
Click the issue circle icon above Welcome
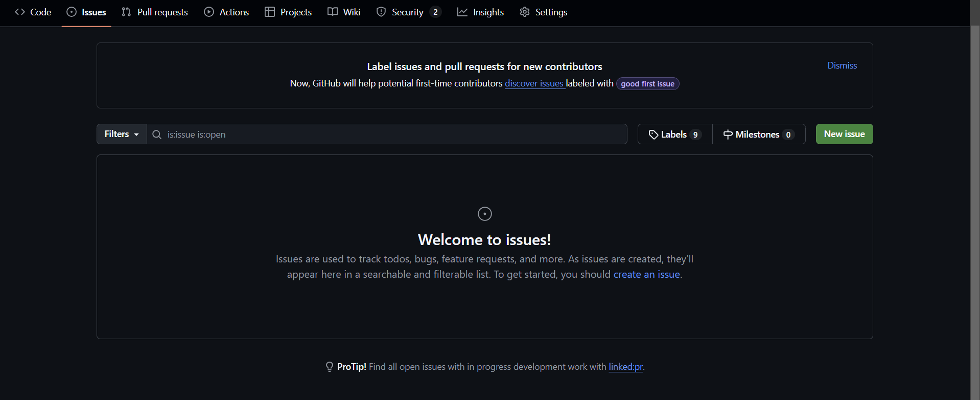pos(485,214)
